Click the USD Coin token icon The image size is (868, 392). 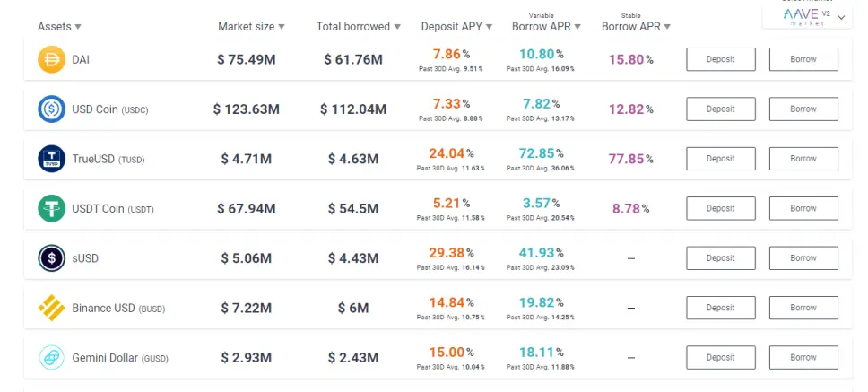[x=51, y=109]
